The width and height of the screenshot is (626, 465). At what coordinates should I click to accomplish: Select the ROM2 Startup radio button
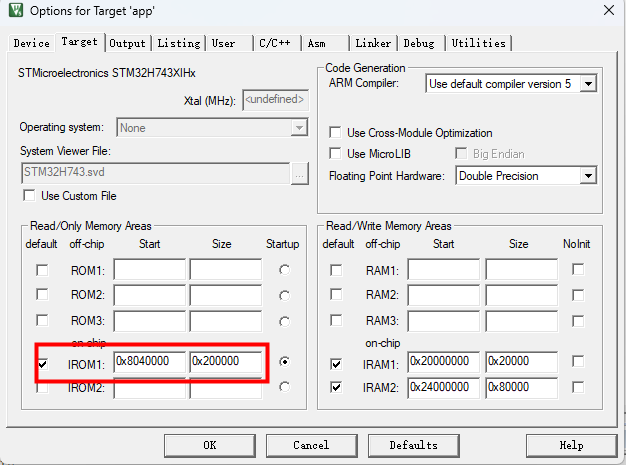coord(284,296)
